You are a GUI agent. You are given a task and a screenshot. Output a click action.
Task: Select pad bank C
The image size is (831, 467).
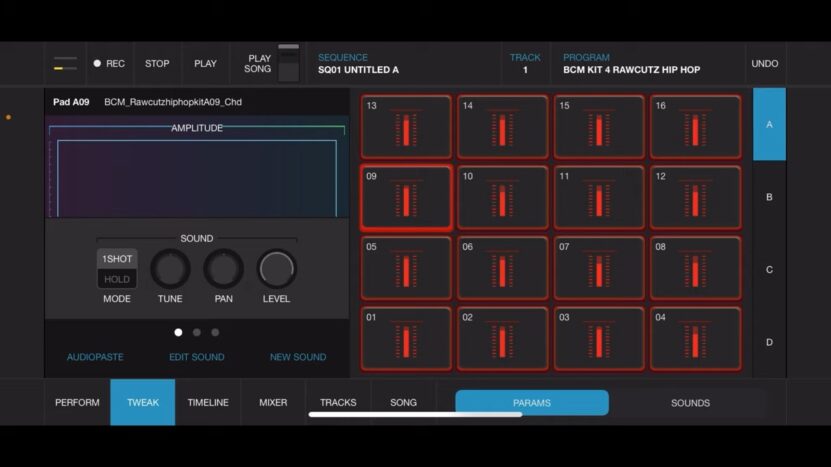769,270
